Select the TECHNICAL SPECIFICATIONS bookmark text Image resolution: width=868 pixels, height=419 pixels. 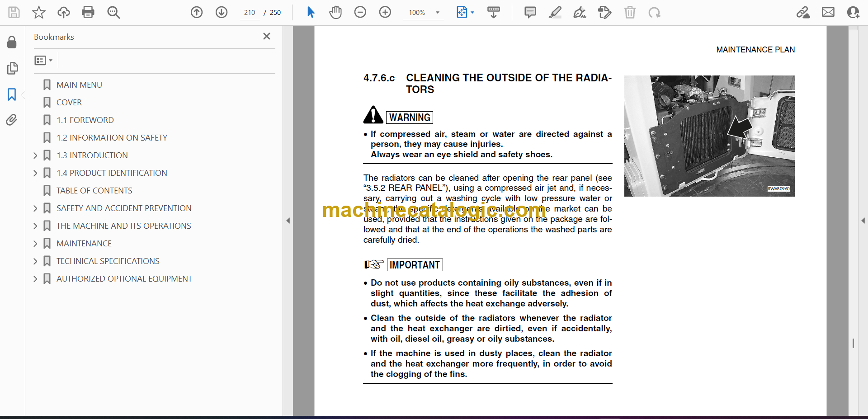point(108,261)
